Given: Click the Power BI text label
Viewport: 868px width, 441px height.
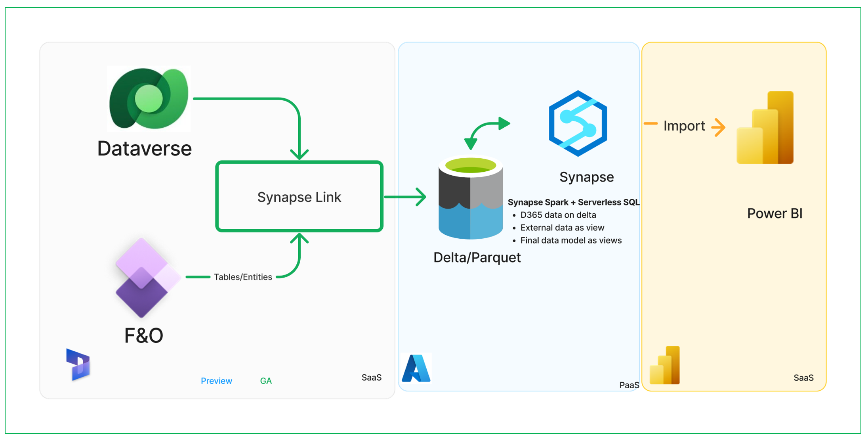Looking at the screenshot, I should tap(775, 213).
